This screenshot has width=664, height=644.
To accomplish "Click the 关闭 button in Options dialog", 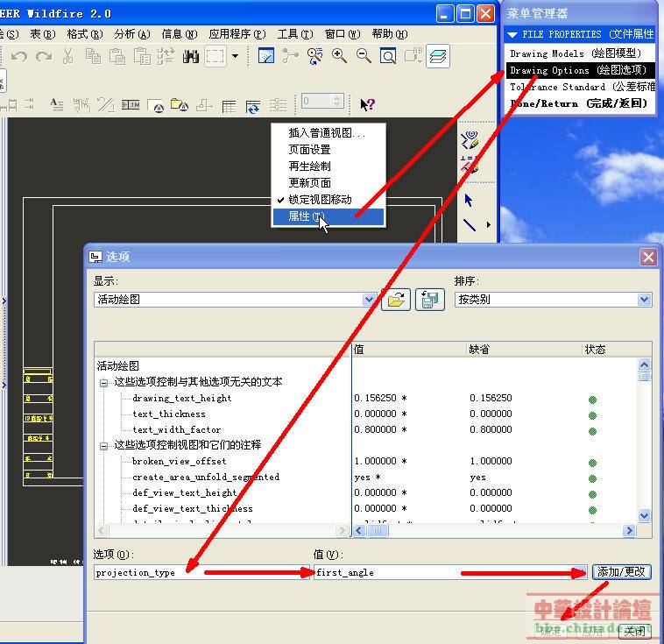I will pyautogui.click(x=633, y=630).
